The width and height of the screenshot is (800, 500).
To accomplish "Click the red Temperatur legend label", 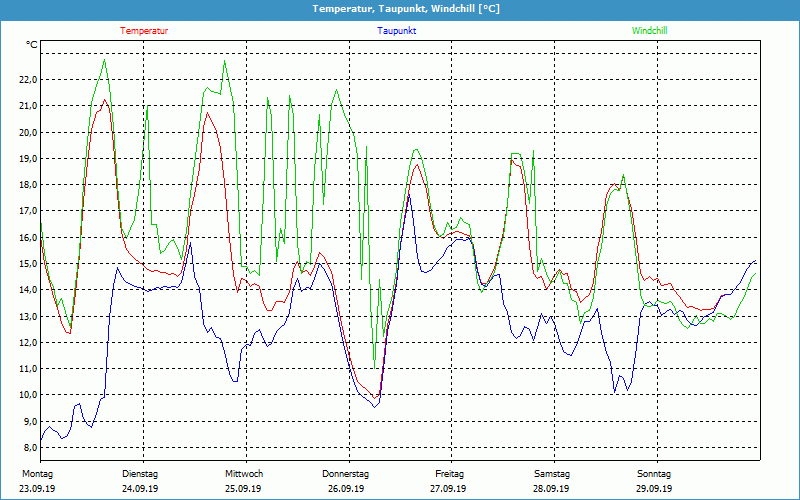I will [x=144, y=31].
